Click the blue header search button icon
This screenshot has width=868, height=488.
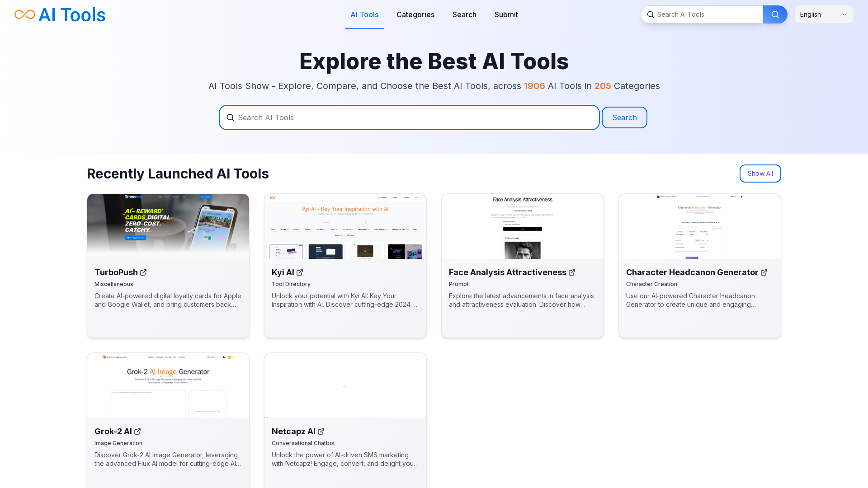point(775,14)
